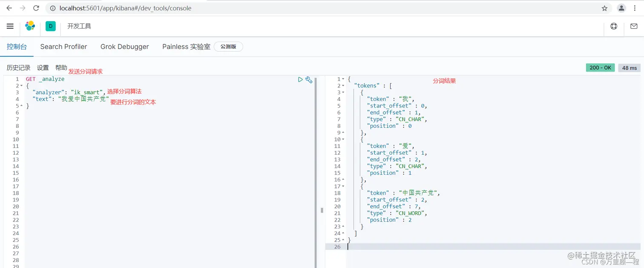This screenshot has width=644, height=268.
Task: Click the token "我" value
Action: tap(405, 99)
